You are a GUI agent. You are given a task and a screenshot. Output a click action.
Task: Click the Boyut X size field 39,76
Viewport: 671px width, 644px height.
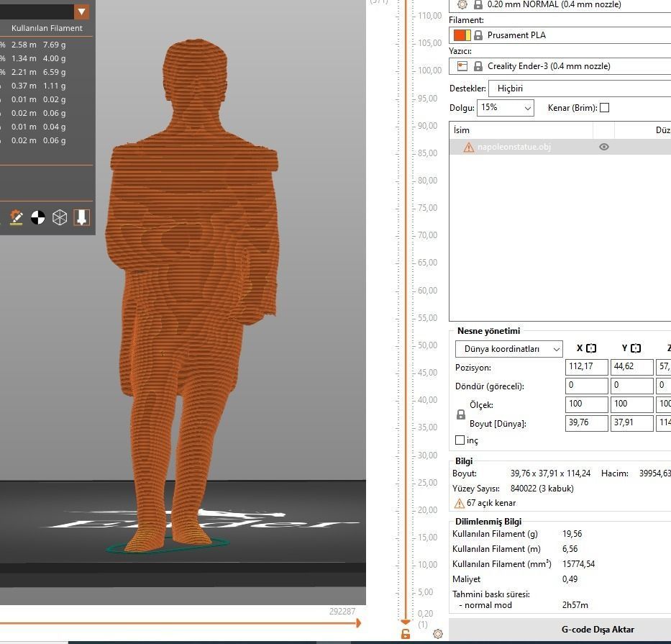(586, 423)
